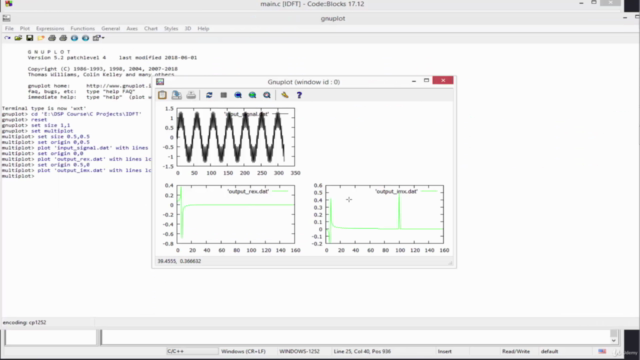Image resolution: width=640 pixels, height=360 pixels.
Task: Open the Chart menu
Action: (151, 29)
